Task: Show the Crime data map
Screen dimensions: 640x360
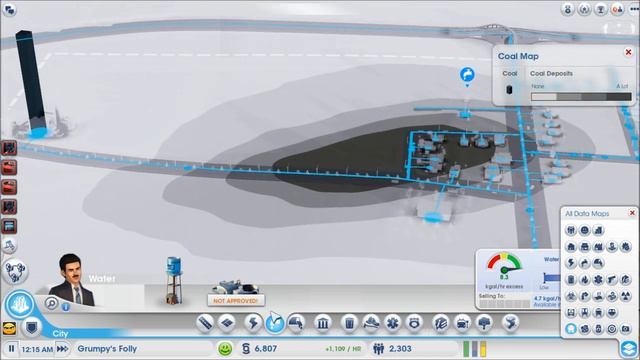Action: click(612, 280)
